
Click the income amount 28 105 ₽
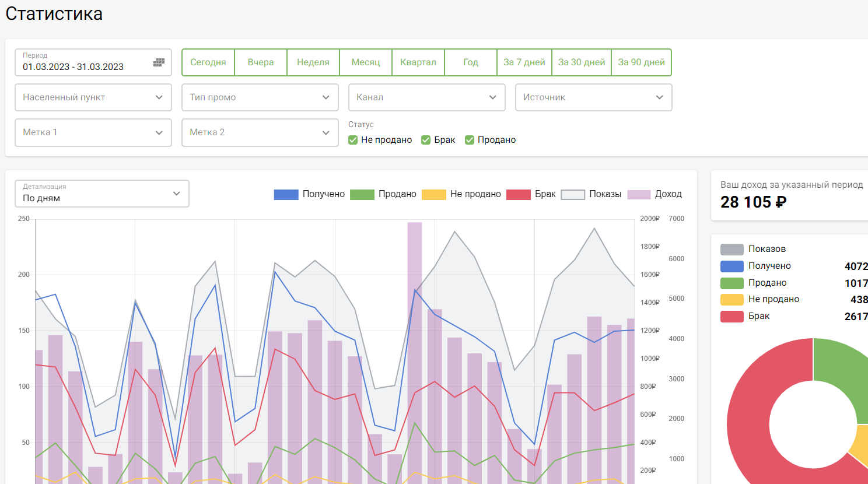[x=753, y=202]
